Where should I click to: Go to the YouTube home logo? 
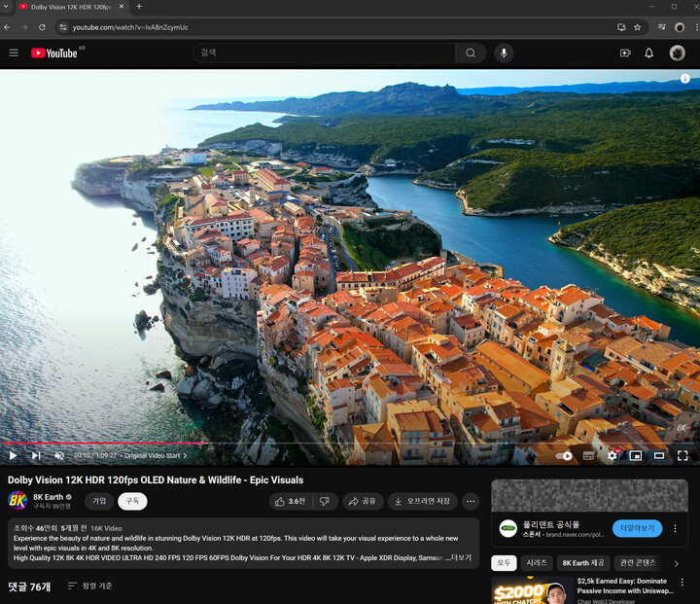[54, 53]
